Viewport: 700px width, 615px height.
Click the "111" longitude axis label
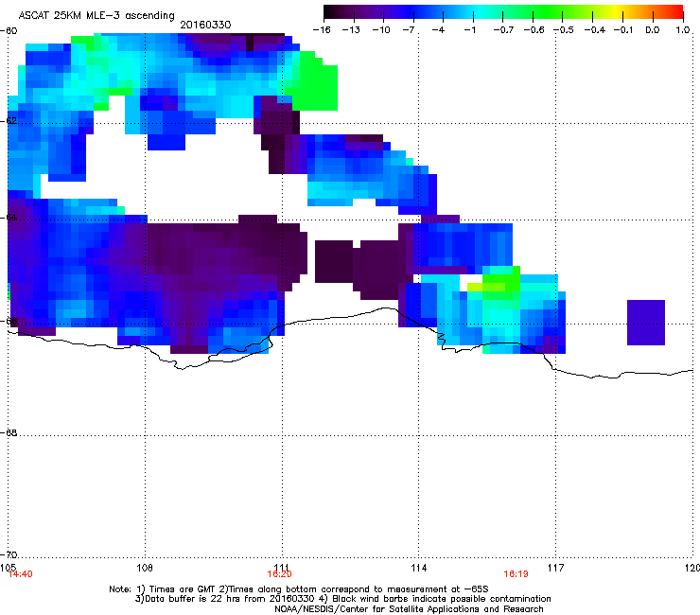(x=281, y=568)
